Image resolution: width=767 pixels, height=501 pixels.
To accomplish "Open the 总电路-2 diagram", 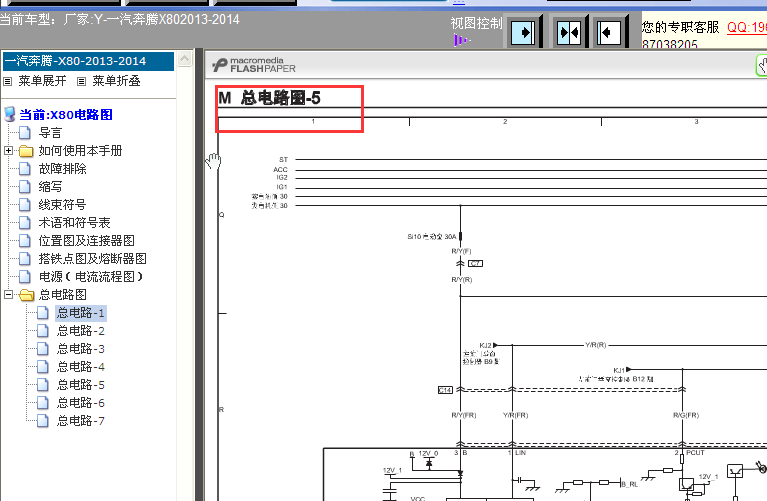I will click(81, 331).
